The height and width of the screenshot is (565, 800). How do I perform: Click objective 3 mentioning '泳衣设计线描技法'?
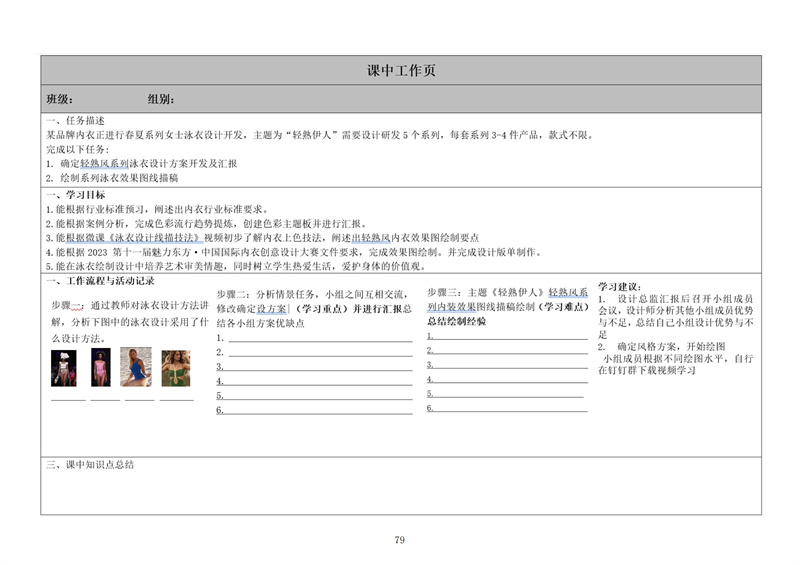point(263,237)
